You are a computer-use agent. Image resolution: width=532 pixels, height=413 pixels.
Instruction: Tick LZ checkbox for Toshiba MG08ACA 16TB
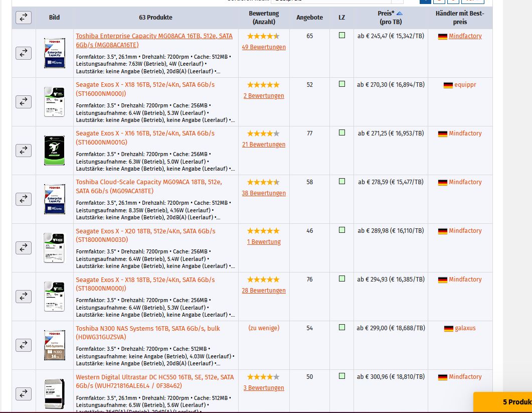point(342,35)
